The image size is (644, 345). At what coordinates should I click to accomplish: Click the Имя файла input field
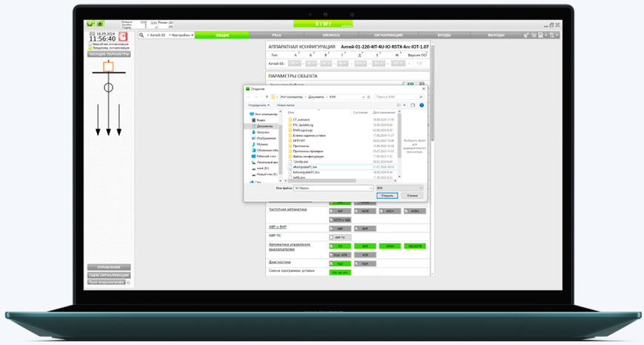pos(332,188)
